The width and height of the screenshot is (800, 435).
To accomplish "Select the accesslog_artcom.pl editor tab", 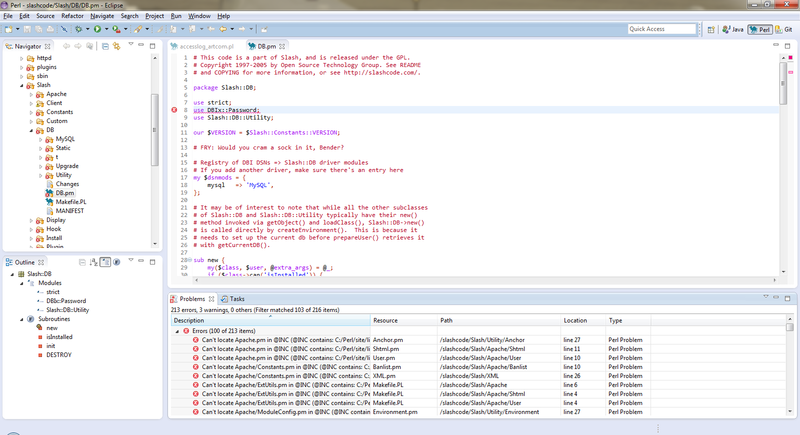I will click(x=206, y=46).
